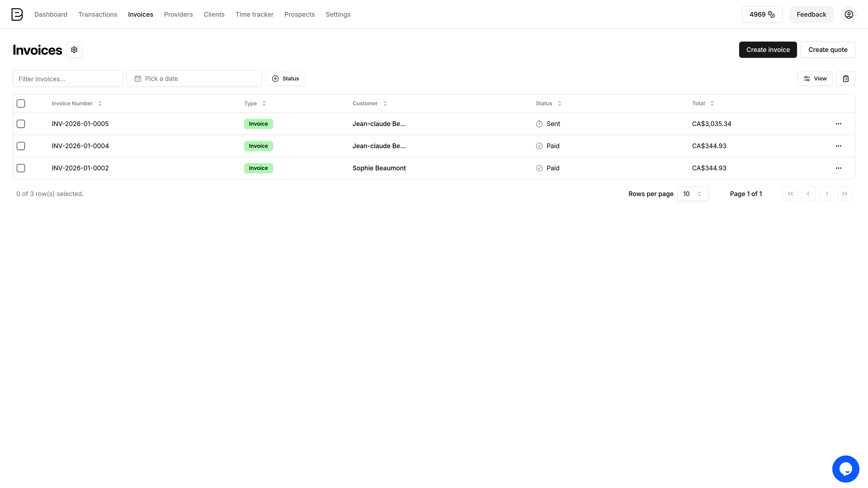Click the app logo in top-left
This screenshot has width=868, height=488.
coord(17,14)
